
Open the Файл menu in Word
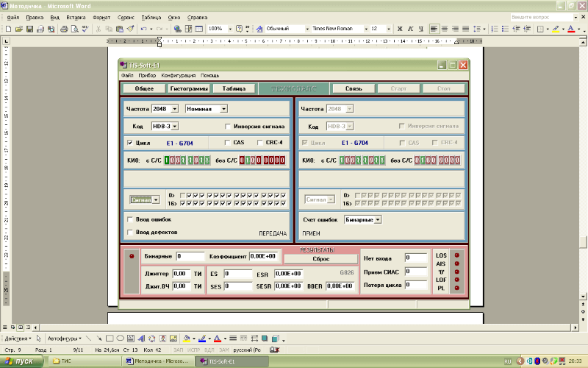pyautogui.click(x=13, y=17)
